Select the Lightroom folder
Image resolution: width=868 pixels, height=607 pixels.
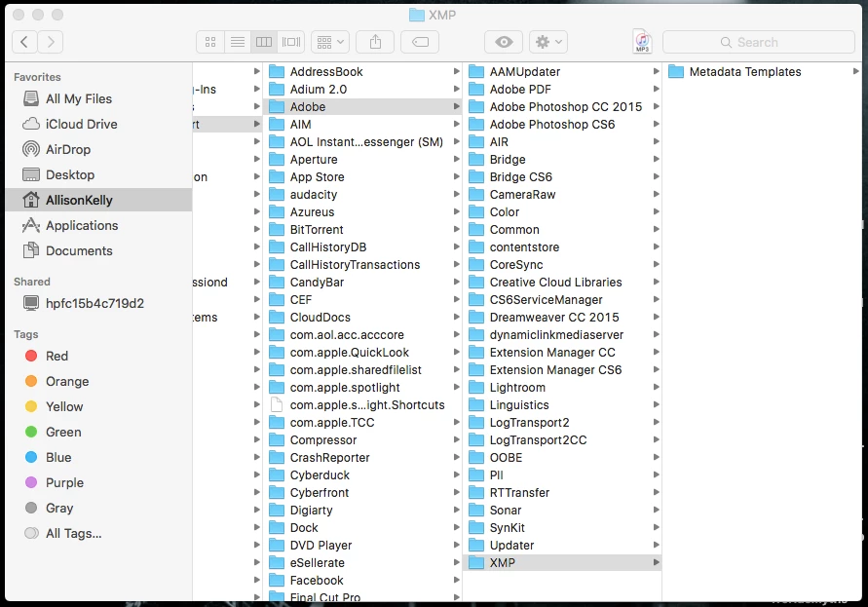pyautogui.click(x=562, y=388)
